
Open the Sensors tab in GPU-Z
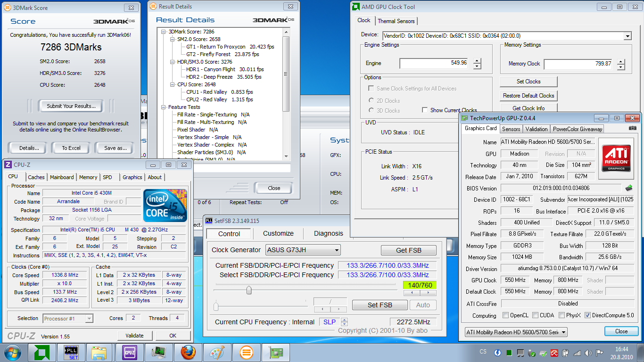tap(511, 129)
